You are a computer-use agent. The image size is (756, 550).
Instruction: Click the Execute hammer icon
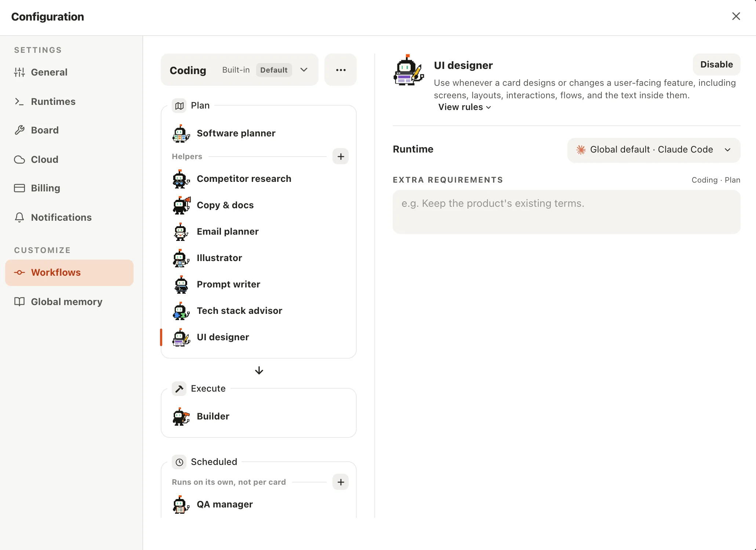[179, 389]
